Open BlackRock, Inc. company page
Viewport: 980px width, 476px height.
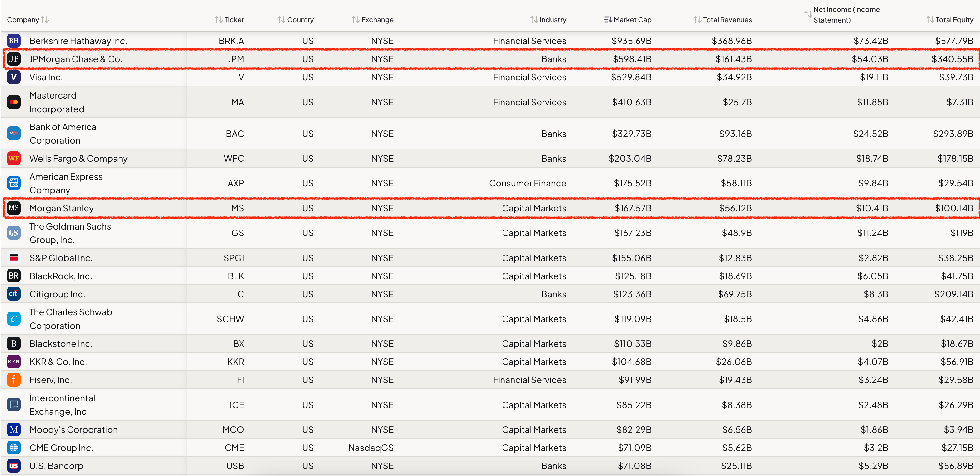[61, 276]
